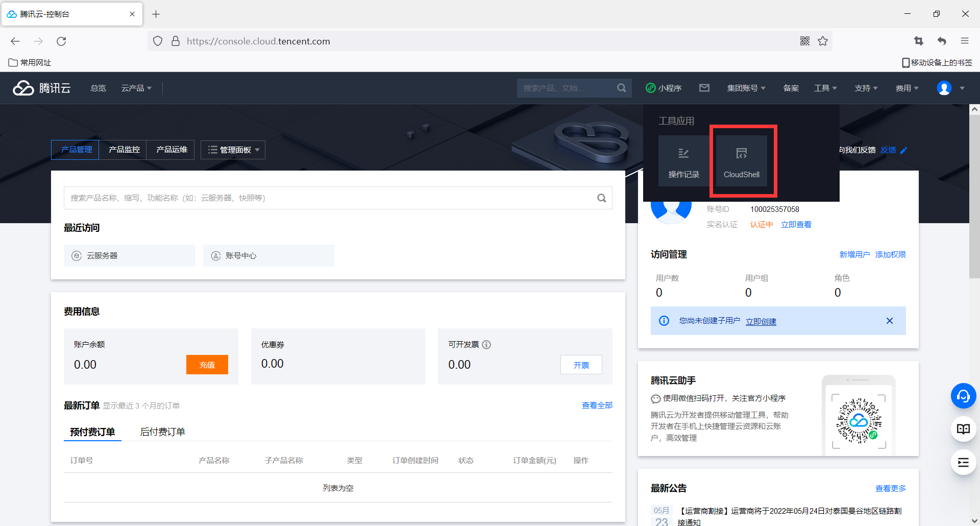Screen dimensions: 980x526
Task: Click the undo arrow in browser toolbar
Action: click(x=942, y=41)
